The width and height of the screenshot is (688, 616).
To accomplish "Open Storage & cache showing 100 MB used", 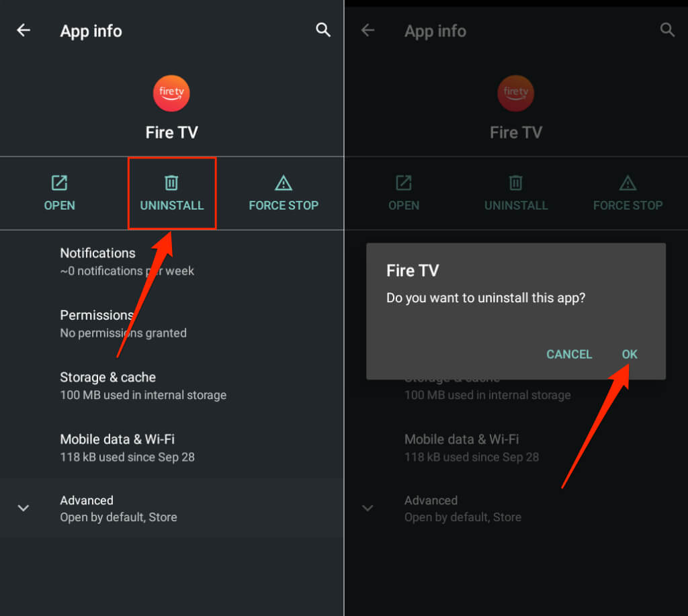I will pos(142,386).
